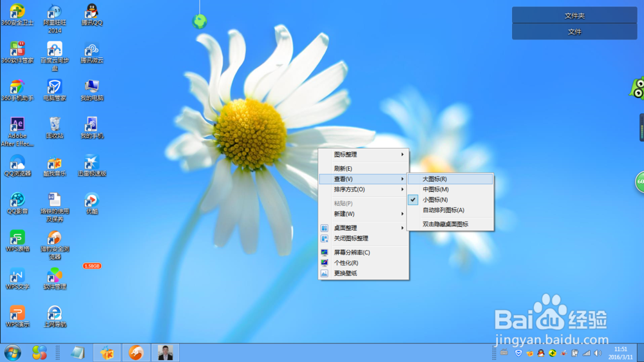Select 中图标(M) view option
644x362 pixels.
tap(451, 189)
